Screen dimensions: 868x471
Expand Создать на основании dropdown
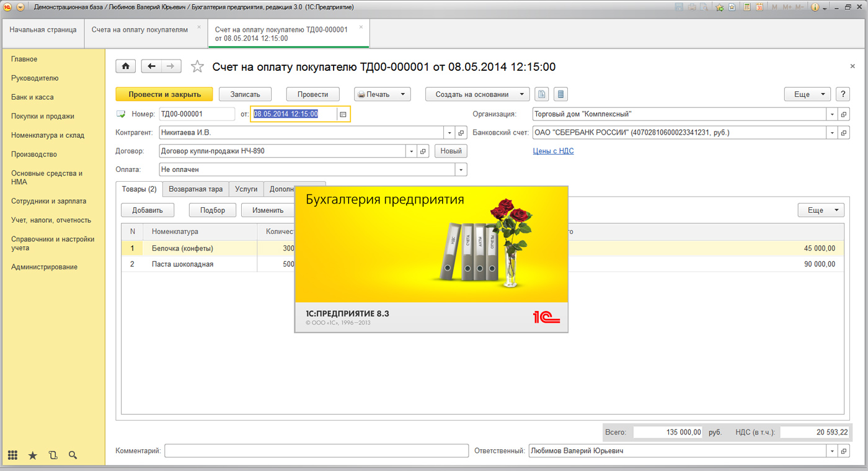click(x=477, y=94)
